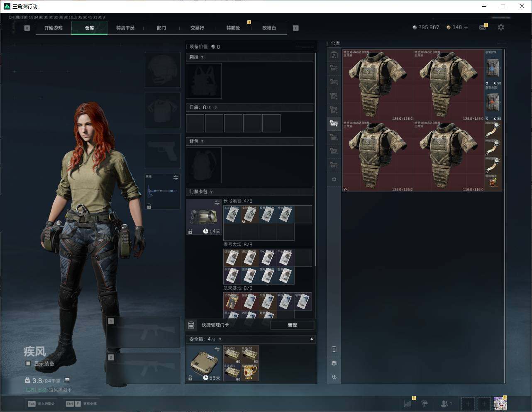Click swap arrows on the melee weapon slot

pos(176,177)
